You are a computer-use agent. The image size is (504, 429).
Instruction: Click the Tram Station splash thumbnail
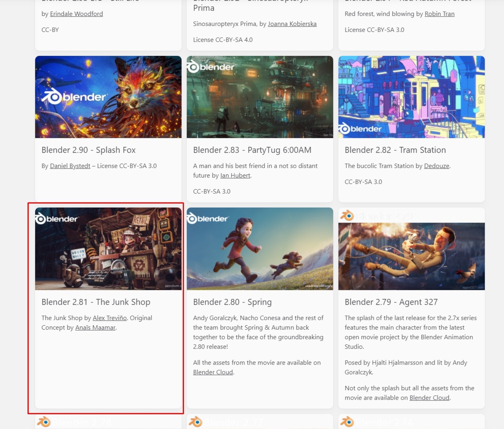411,97
